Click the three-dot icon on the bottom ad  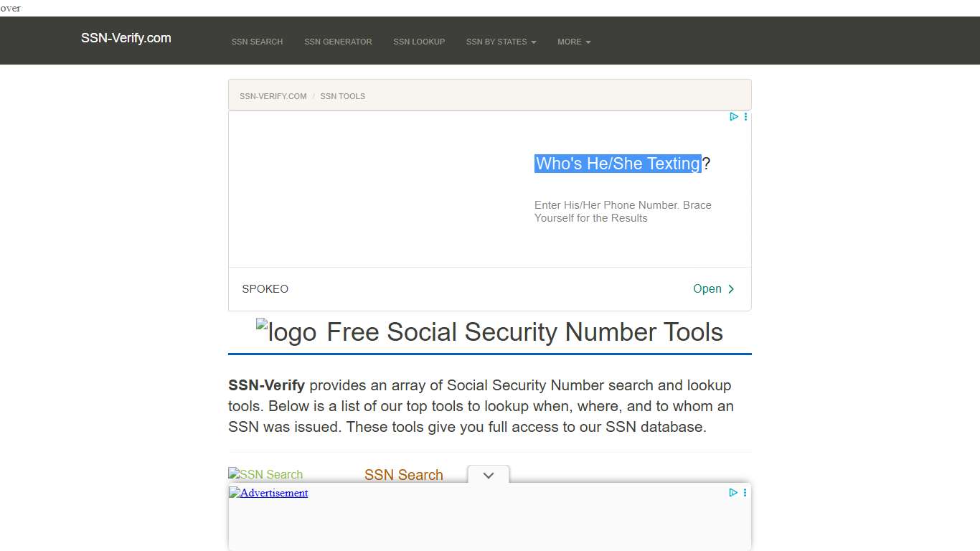745,493
